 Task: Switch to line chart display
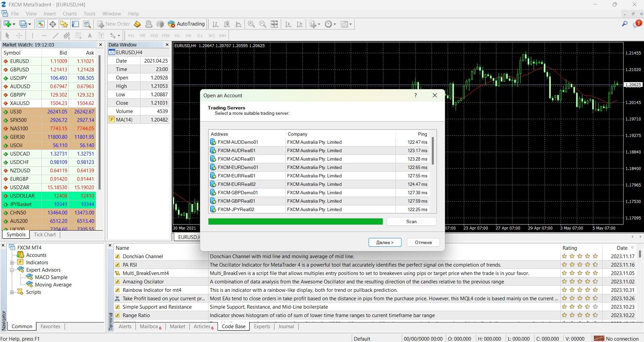coord(238,24)
